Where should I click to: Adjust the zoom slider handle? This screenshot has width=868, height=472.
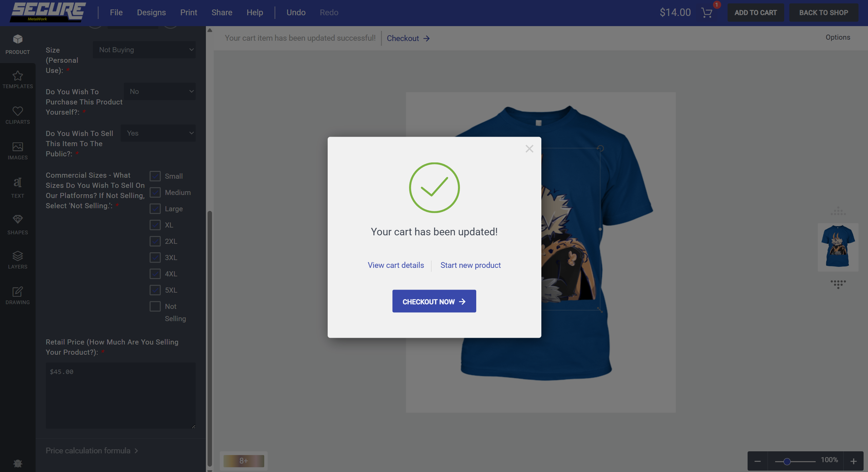point(787,461)
